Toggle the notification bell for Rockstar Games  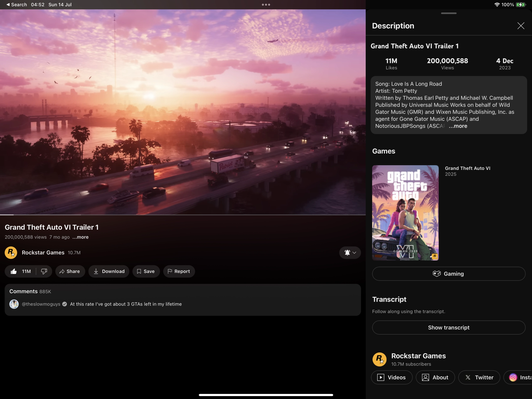347,252
